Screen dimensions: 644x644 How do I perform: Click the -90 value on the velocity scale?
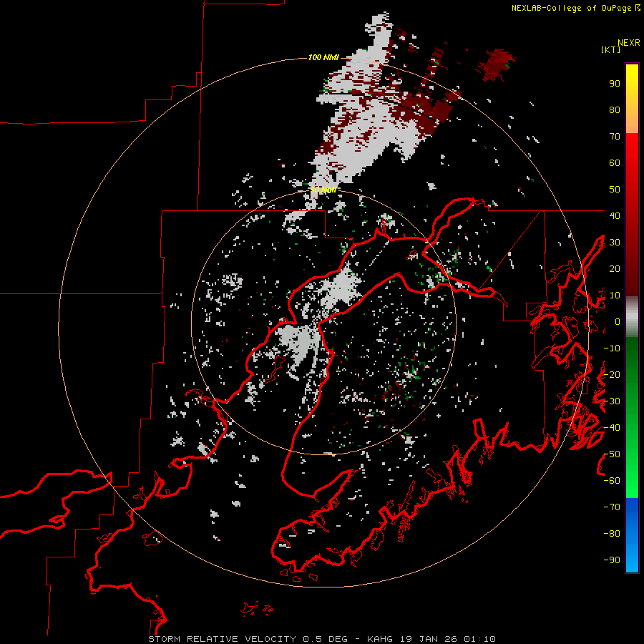click(612, 560)
